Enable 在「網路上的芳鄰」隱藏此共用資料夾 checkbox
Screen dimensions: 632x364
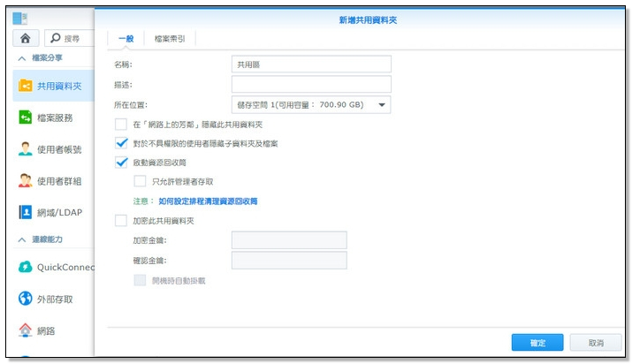click(x=122, y=125)
